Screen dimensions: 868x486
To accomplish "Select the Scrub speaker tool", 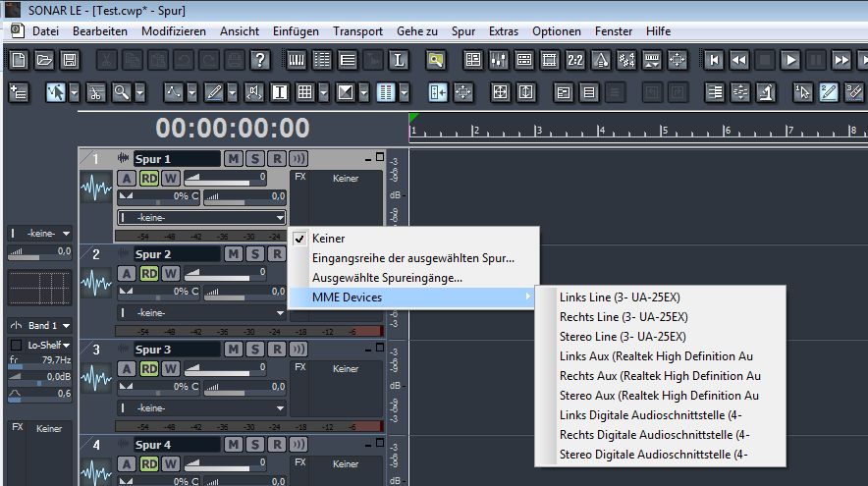I will click(253, 92).
